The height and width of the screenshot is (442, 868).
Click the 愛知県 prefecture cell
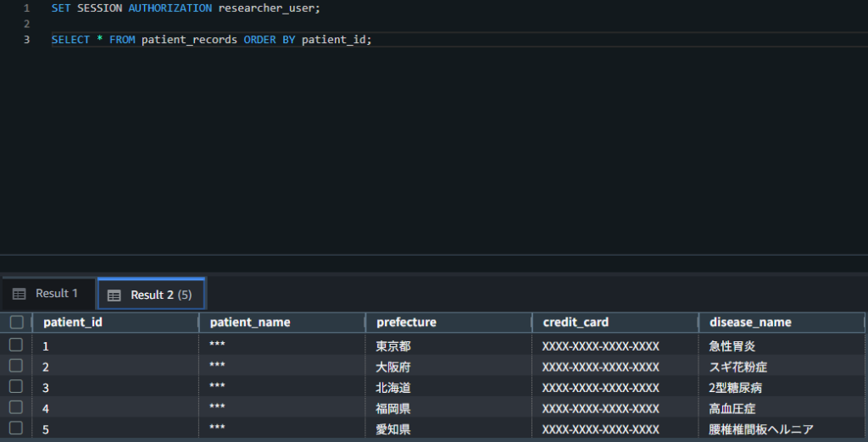(449, 429)
